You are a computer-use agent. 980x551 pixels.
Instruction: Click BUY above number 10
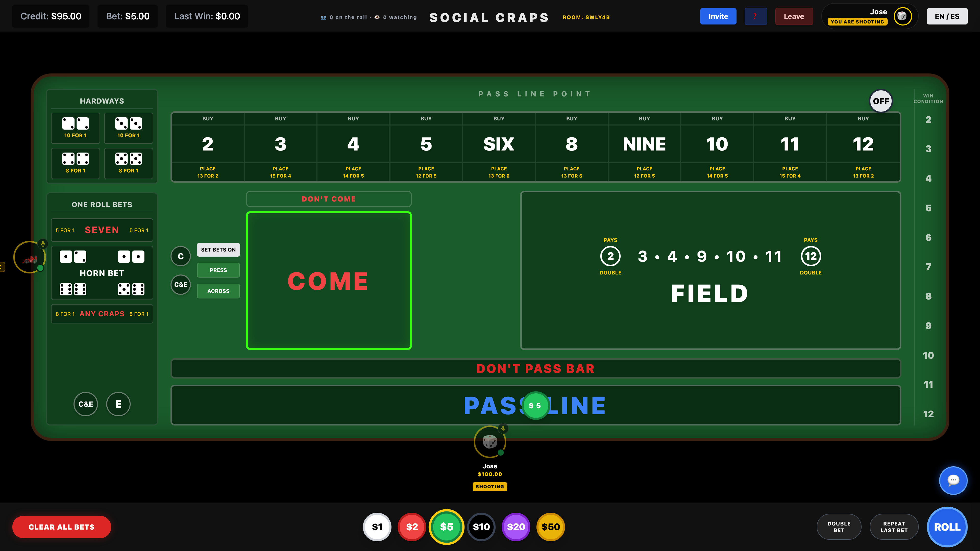(717, 119)
